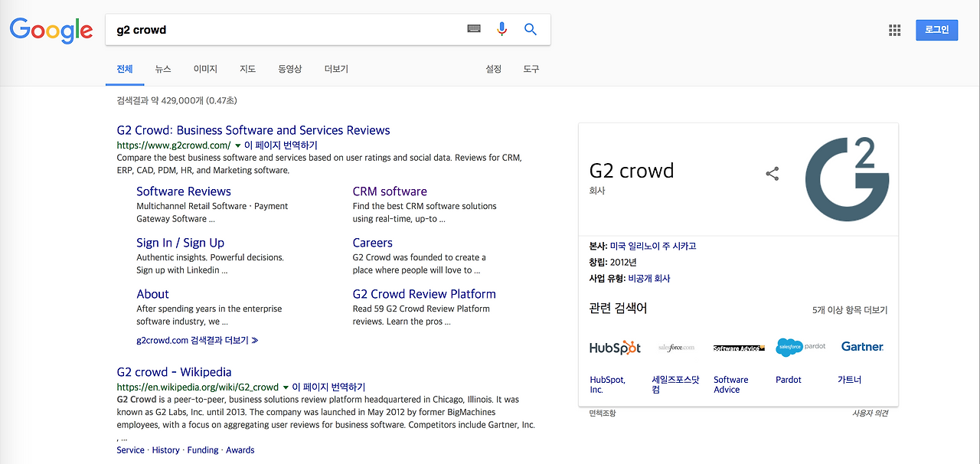
Task: Click the 면책조항 disclaimer link
Action: click(x=602, y=413)
